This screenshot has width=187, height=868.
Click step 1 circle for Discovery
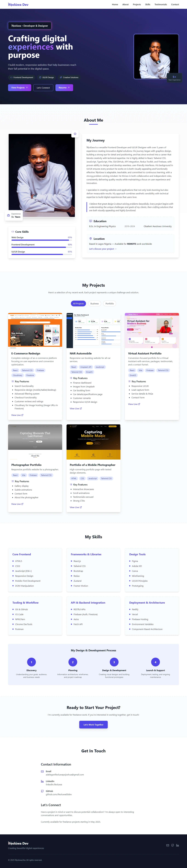(x=32, y=662)
